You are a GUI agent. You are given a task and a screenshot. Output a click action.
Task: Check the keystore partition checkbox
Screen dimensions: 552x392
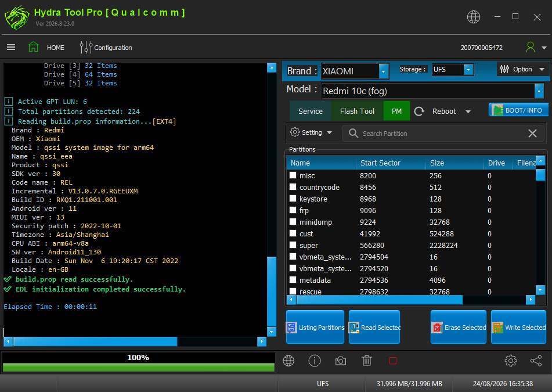[293, 198]
